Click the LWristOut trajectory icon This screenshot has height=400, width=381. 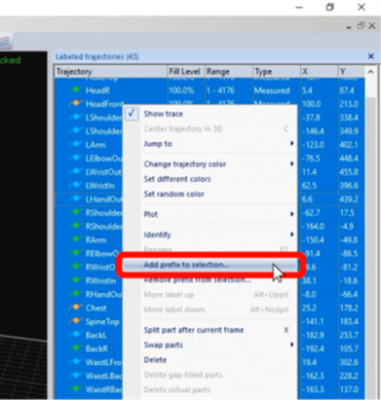click(x=76, y=172)
